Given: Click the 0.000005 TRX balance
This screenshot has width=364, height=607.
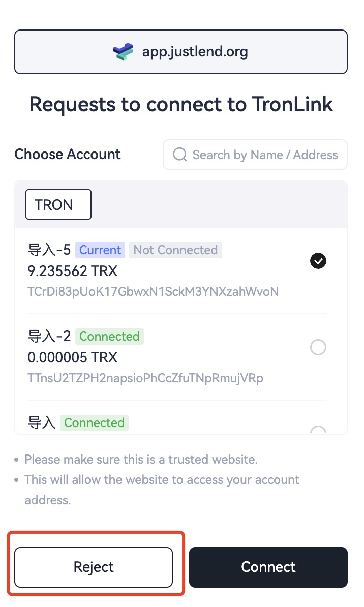Looking at the screenshot, I should tap(73, 357).
